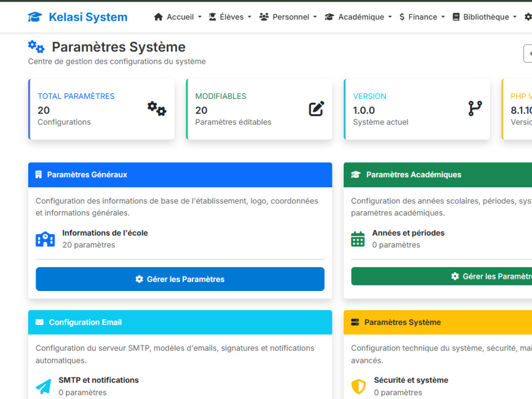Expand the Accueil dropdown caret

(199, 17)
